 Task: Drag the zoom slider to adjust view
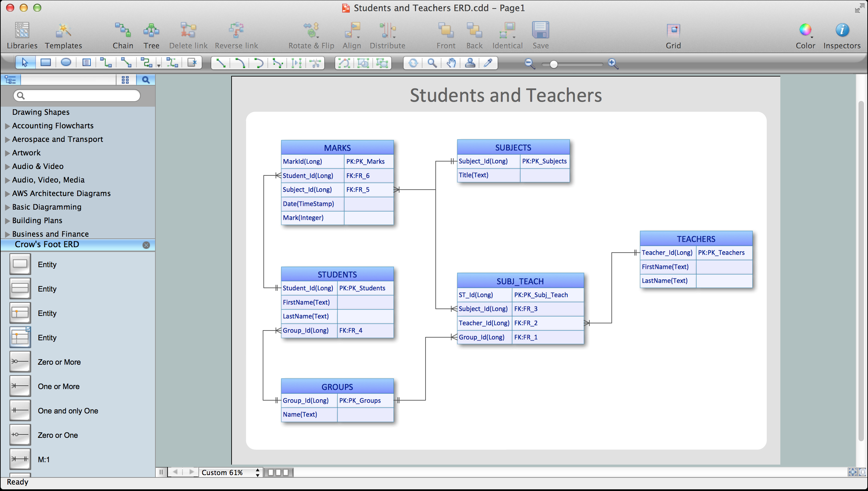[553, 63]
